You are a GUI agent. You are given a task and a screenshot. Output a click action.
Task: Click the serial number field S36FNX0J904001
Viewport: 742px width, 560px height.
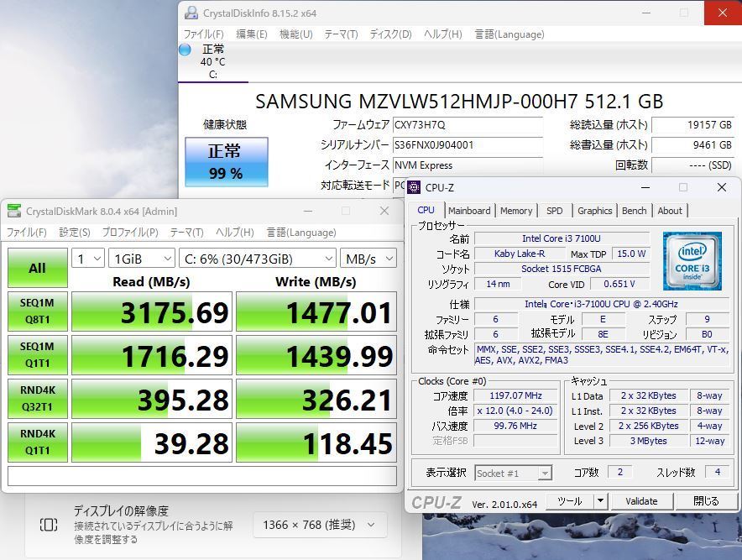[x=468, y=145]
